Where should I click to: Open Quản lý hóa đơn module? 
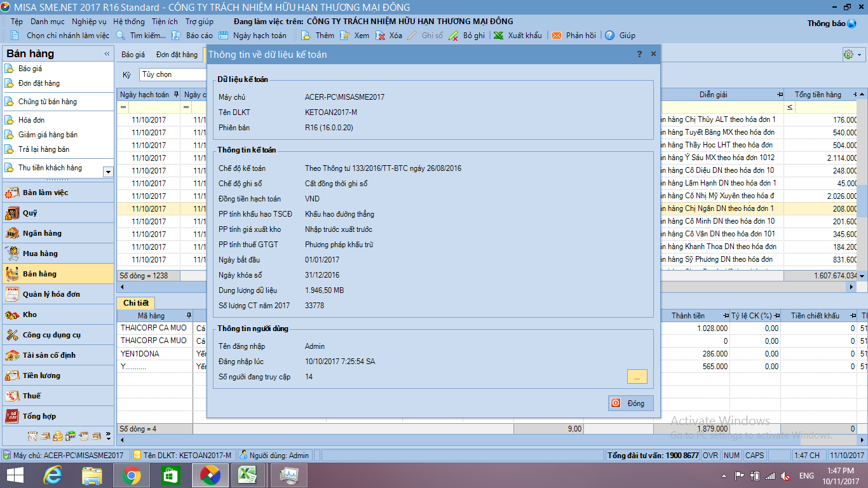[58, 294]
